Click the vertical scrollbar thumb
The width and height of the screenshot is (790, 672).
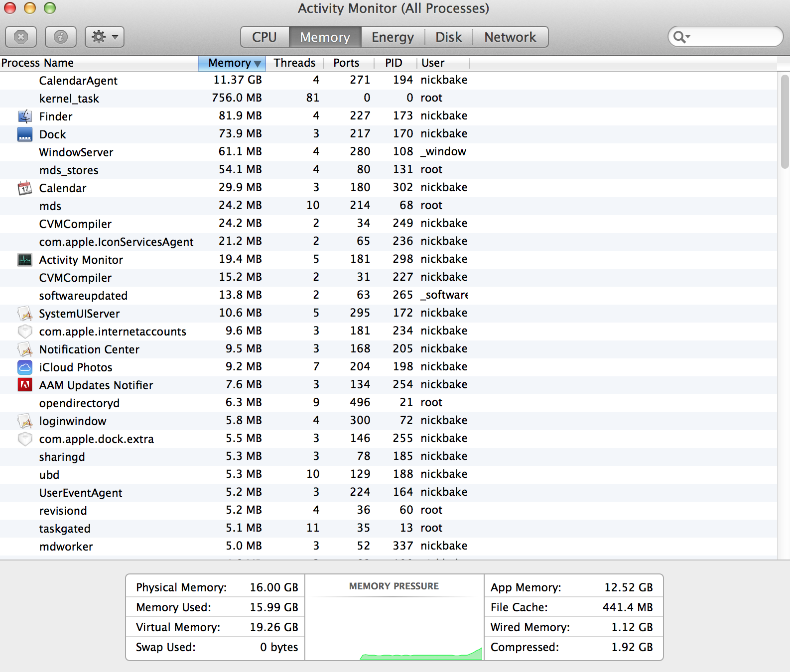click(x=785, y=121)
